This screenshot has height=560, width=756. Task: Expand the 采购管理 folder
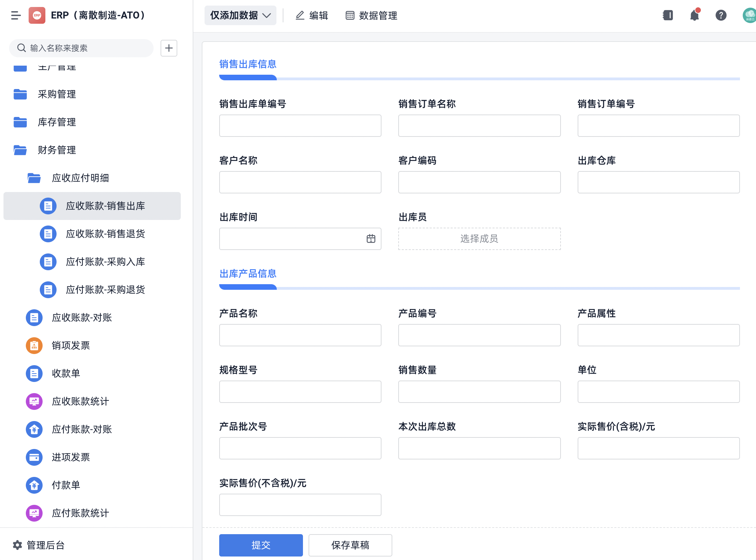point(92,94)
